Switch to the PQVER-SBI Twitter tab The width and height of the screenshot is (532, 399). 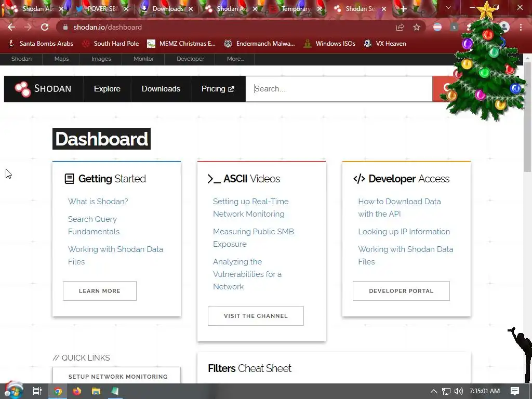(x=102, y=9)
